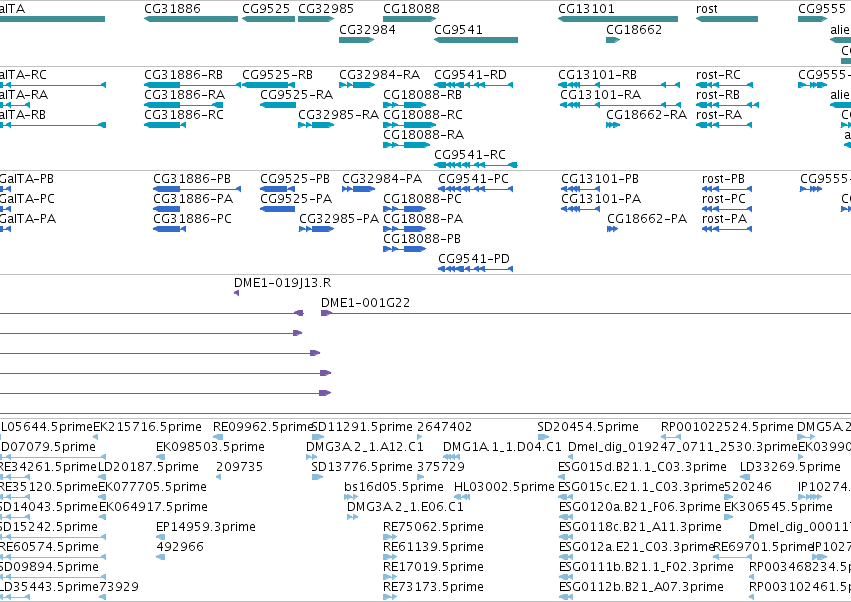Click transcript CG9541-RD
851x602 pixels.
473,85
